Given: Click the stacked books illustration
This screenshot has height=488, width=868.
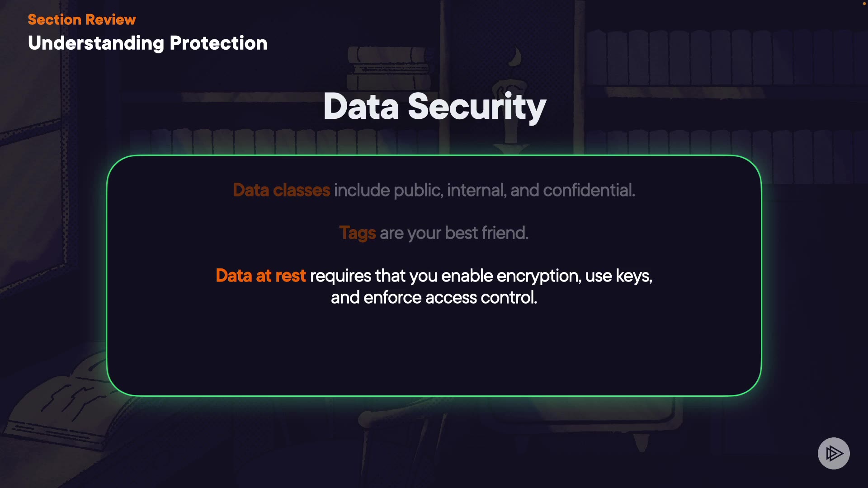Looking at the screenshot, I should pyautogui.click(x=389, y=68).
